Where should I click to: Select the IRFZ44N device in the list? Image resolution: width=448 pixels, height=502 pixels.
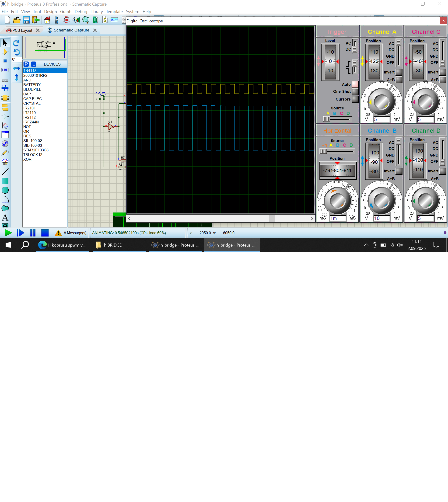coord(31,122)
